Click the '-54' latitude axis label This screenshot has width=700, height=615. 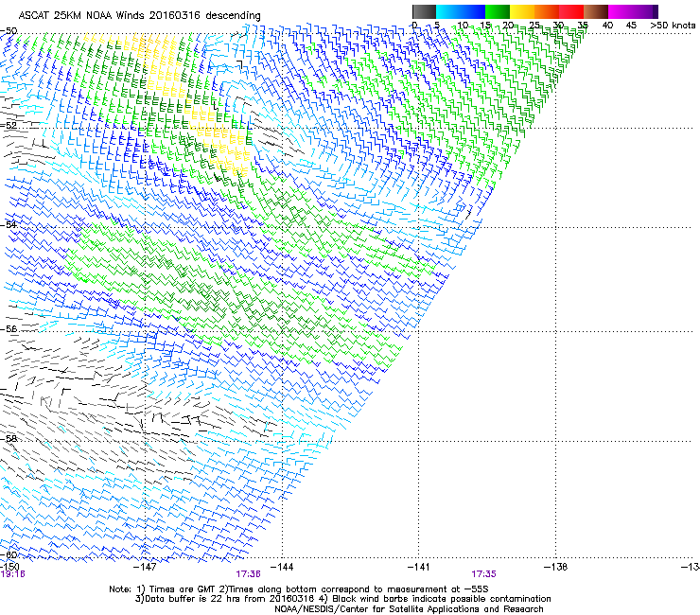(x=9, y=224)
